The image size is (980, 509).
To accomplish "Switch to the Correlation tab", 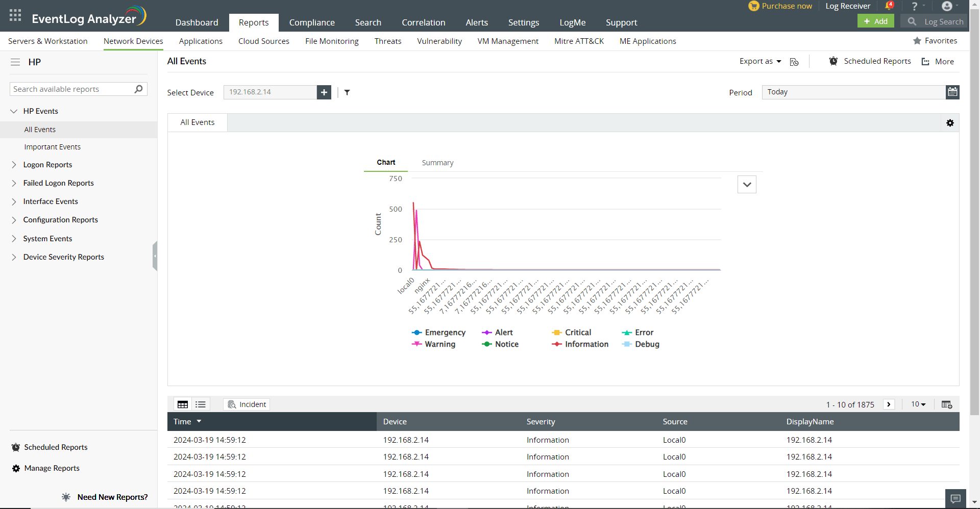I will point(423,22).
